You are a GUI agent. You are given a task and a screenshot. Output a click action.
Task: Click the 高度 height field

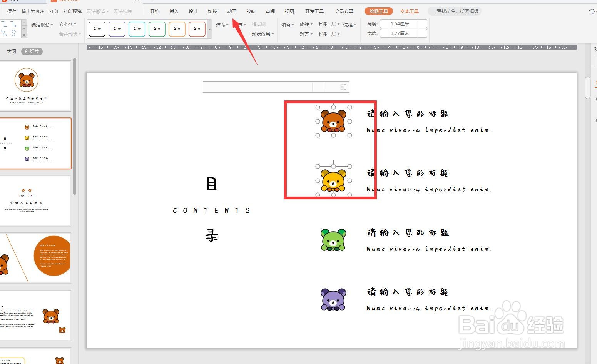coord(403,24)
